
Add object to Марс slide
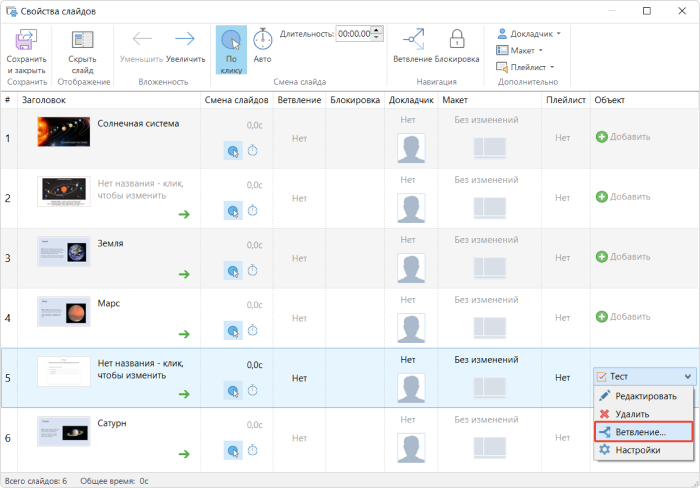click(x=623, y=317)
